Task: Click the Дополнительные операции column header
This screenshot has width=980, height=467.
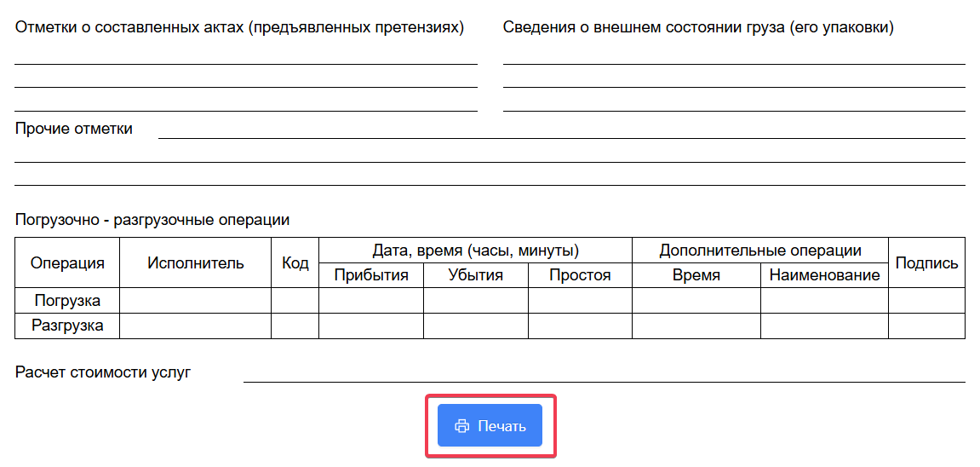Action: click(x=760, y=251)
